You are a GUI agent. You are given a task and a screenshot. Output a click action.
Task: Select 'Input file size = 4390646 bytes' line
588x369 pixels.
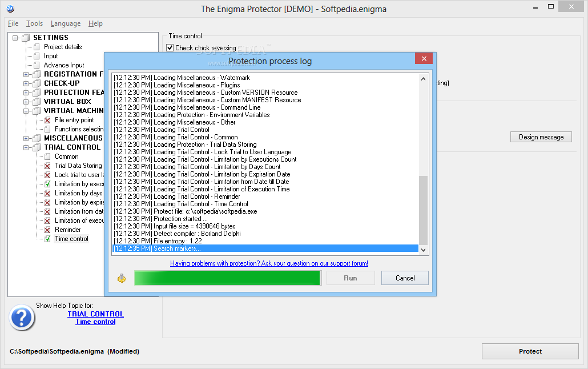tap(265, 226)
